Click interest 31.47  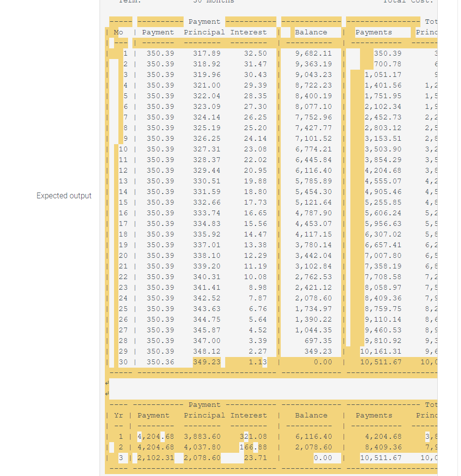pyautogui.click(x=255, y=64)
